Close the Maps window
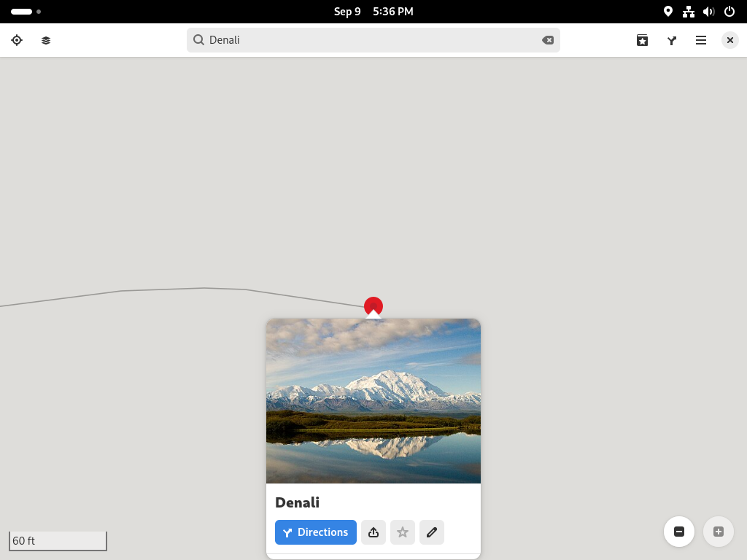This screenshot has height=560, width=747. click(x=729, y=40)
